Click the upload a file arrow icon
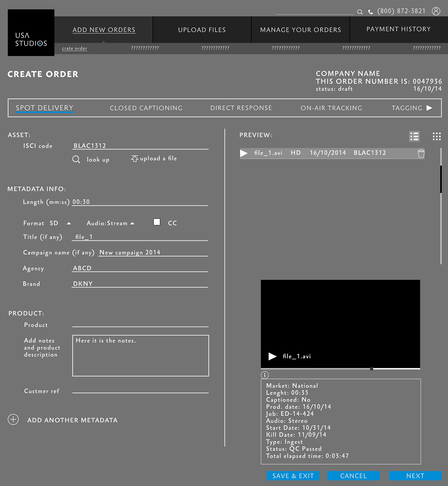 pos(135,158)
